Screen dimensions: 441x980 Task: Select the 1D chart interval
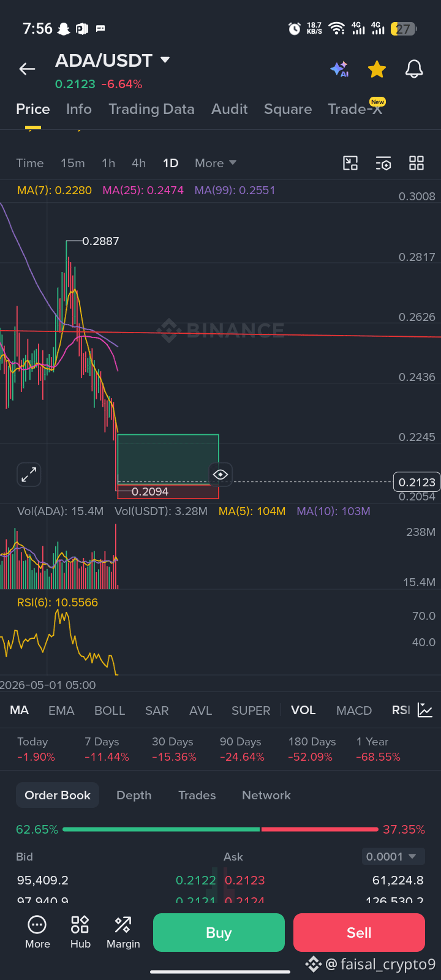pos(170,163)
